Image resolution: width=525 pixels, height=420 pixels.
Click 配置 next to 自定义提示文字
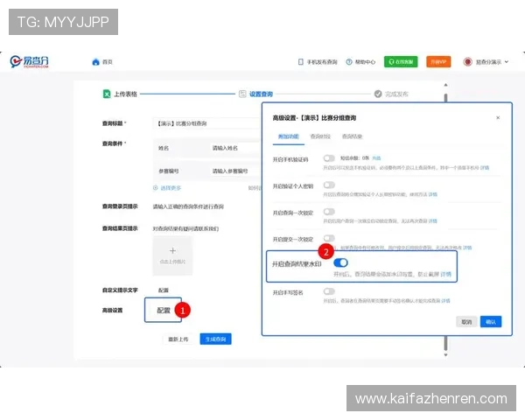164,290
